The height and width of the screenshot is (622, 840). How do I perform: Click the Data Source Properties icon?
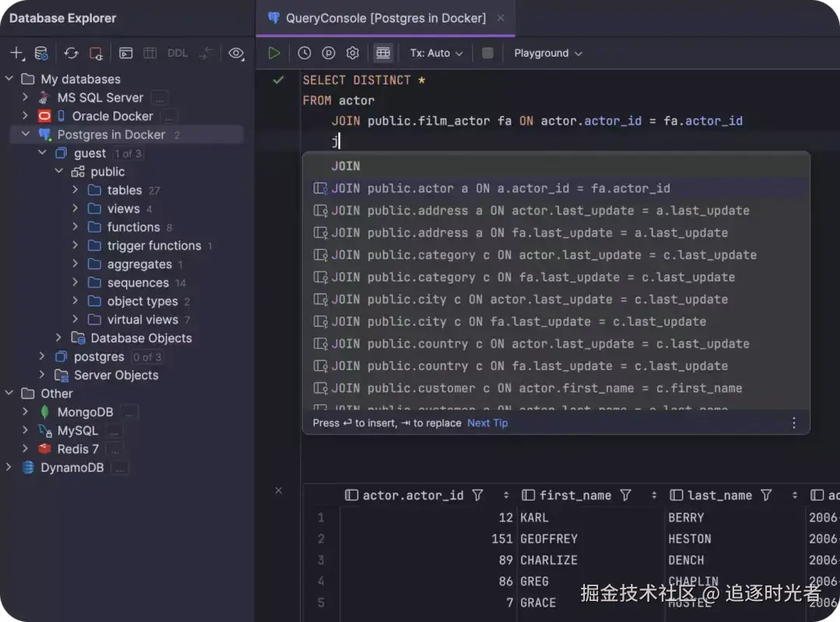click(41, 53)
